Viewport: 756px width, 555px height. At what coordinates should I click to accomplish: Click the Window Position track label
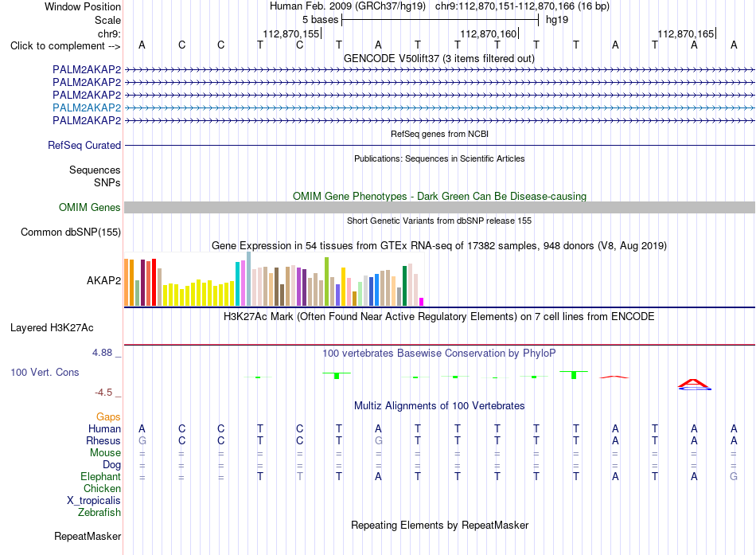point(83,6)
